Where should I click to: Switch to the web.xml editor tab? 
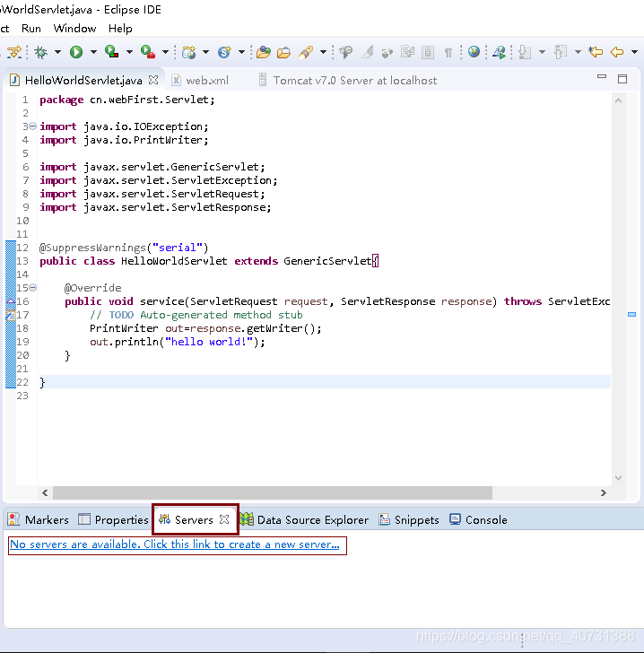point(200,81)
